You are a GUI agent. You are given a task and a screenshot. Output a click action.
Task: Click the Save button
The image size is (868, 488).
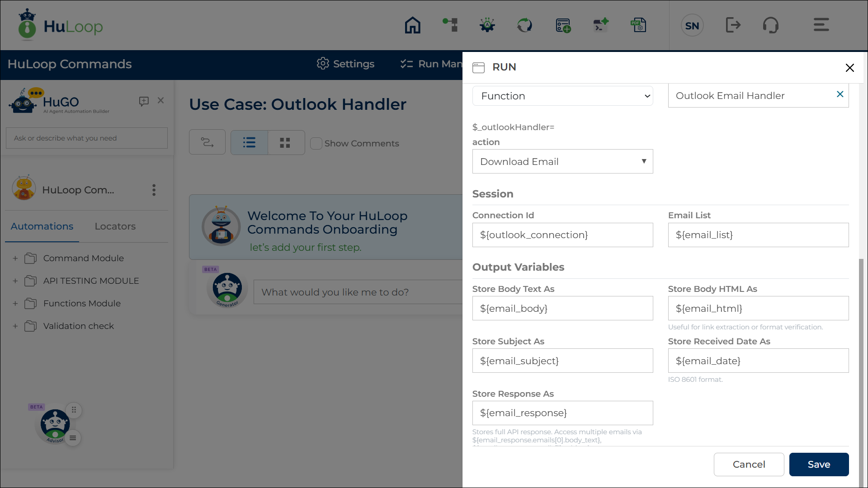pyautogui.click(x=819, y=465)
